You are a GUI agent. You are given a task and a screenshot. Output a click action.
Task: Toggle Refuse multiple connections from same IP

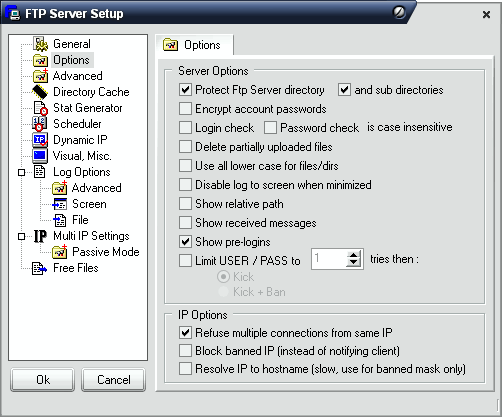coord(185,333)
